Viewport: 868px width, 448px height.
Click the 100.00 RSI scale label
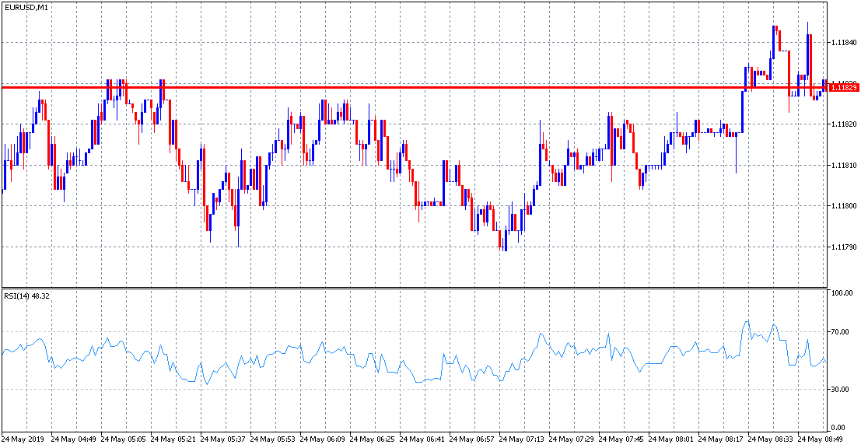point(841,292)
